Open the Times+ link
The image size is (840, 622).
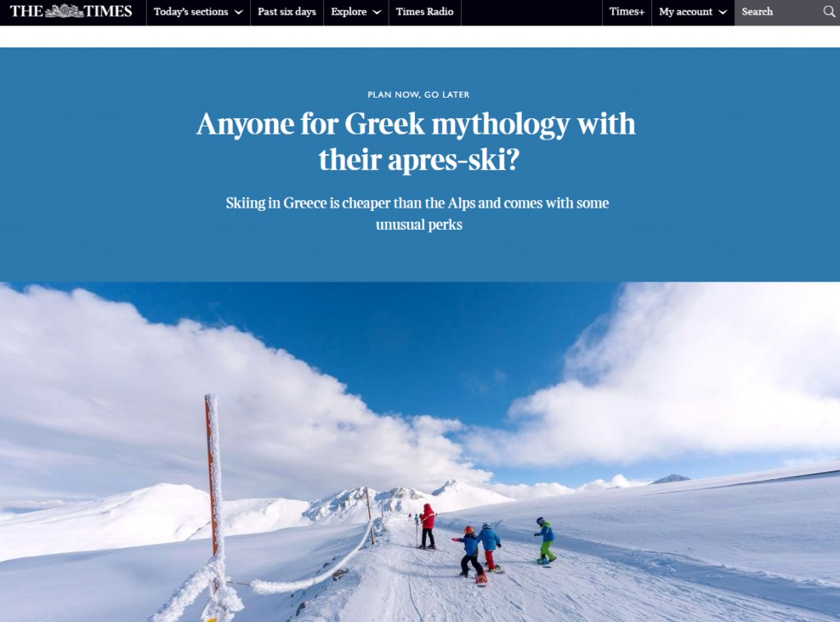tap(627, 11)
